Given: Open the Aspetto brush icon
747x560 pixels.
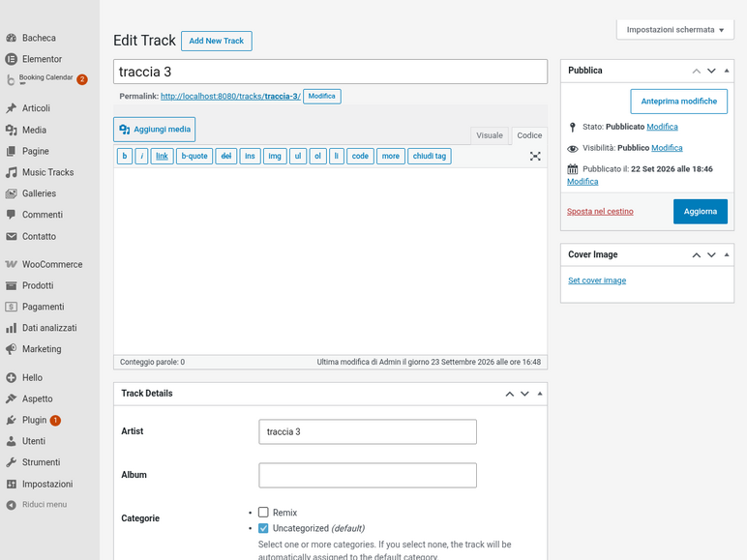Looking at the screenshot, I should pos(12,398).
